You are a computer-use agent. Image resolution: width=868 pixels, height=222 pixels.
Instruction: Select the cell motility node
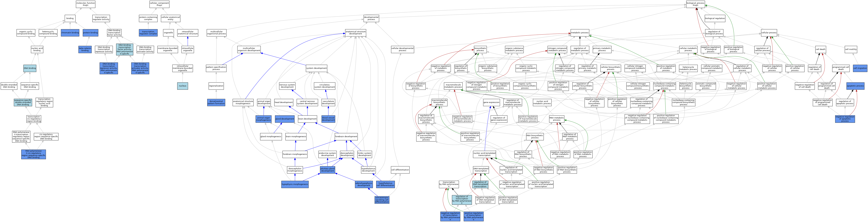coord(851,49)
